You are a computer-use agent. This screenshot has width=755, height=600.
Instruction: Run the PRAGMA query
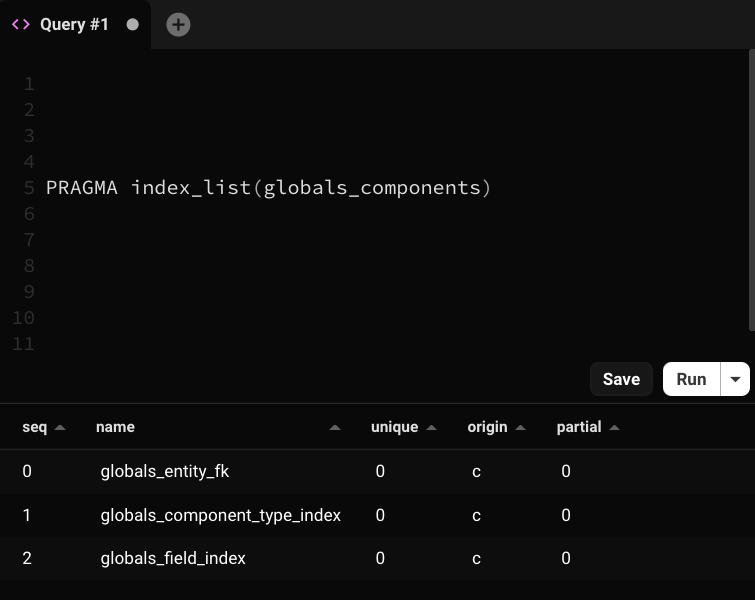[691, 379]
